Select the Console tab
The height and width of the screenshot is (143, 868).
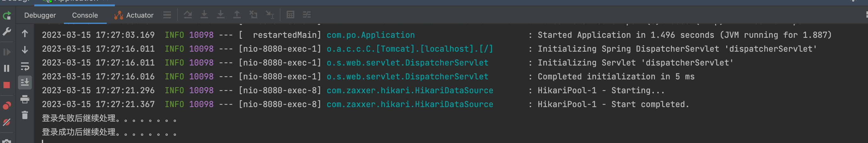point(85,15)
